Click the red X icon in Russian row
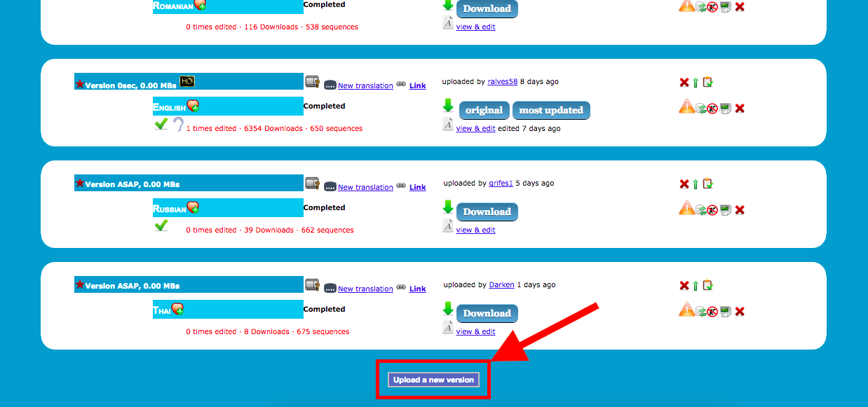 [740, 209]
